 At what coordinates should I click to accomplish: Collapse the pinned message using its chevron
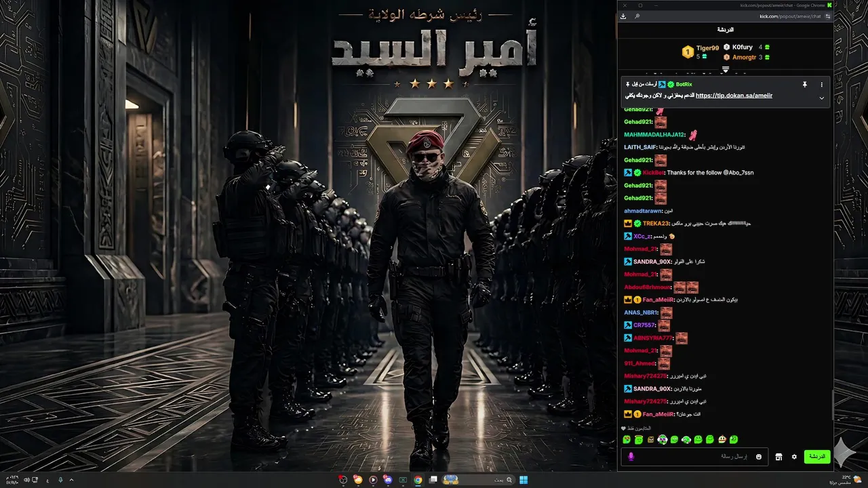point(821,98)
